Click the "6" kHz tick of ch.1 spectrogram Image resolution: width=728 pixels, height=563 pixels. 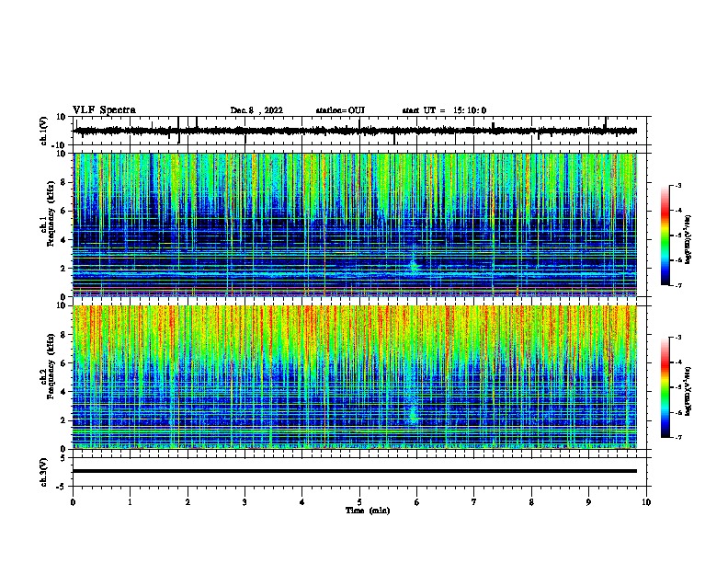(63, 212)
